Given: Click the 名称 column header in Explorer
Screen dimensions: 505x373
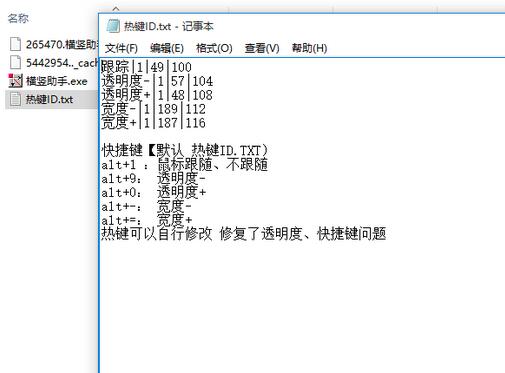Looking at the screenshot, I should tap(18, 18).
